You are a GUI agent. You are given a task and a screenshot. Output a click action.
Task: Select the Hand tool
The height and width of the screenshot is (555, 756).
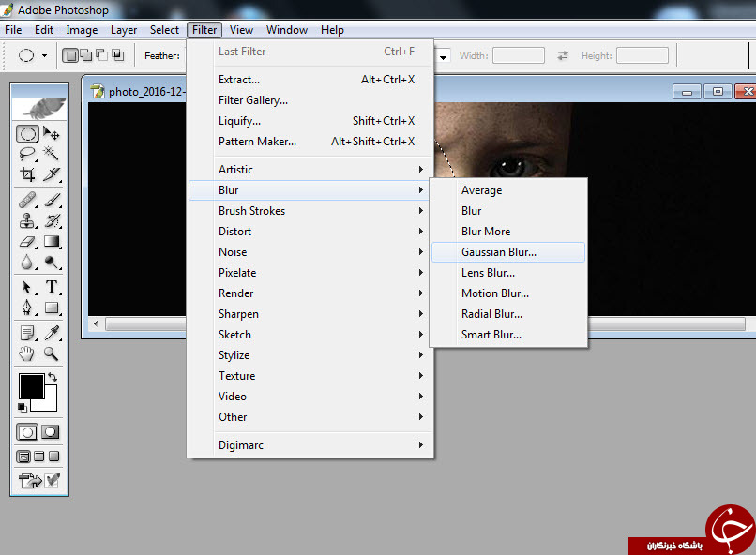[27, 354]
